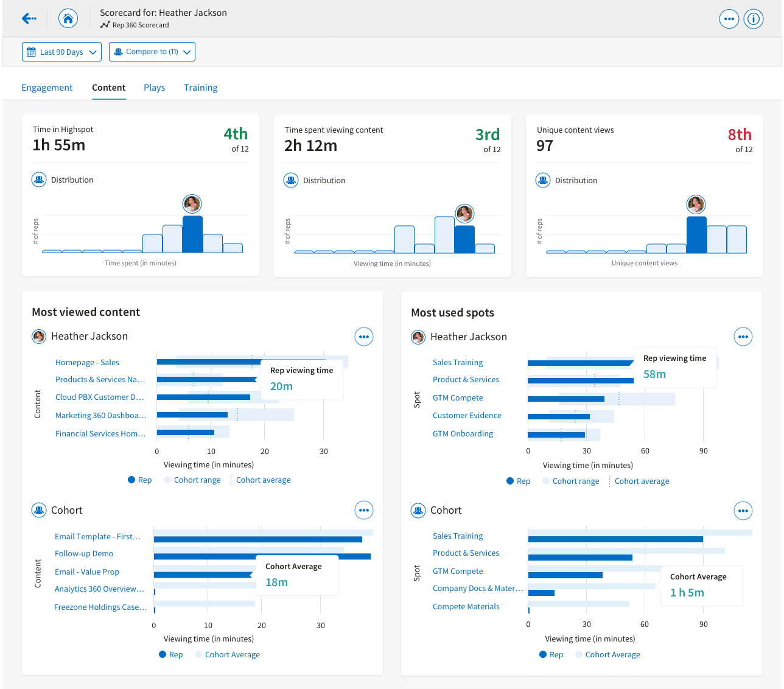The height and width of the screenshot is (689, 784).
Task: Open Compete Materials spot link
Action: pos(466,606)
